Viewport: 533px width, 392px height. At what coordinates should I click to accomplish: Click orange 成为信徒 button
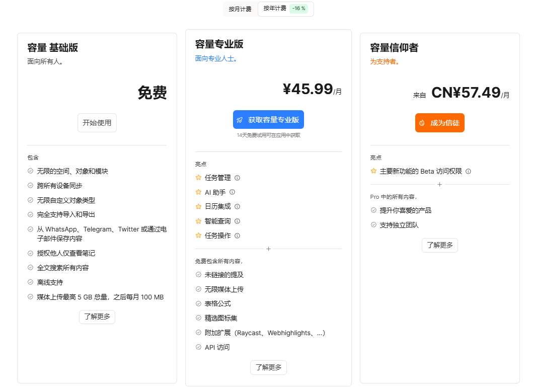439,123
